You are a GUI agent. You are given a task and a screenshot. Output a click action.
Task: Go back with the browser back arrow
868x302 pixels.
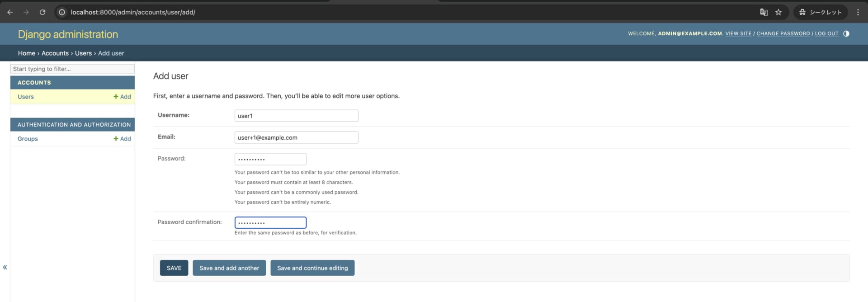10,12
